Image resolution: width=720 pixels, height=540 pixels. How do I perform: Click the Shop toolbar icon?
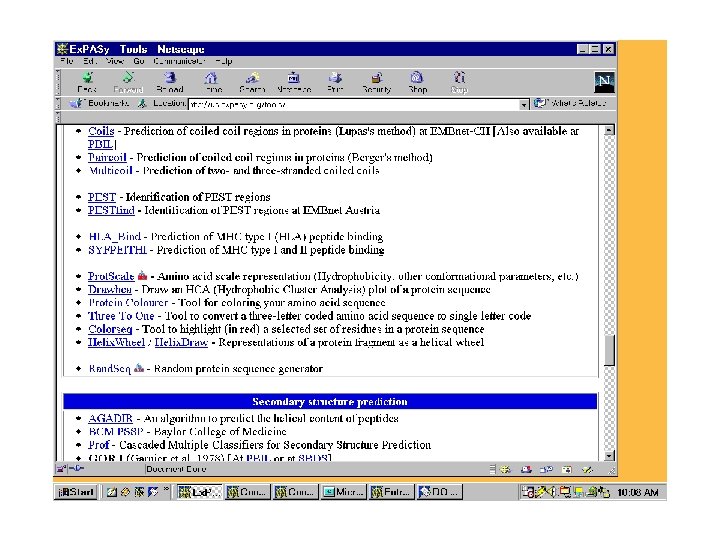coord(417,82)
